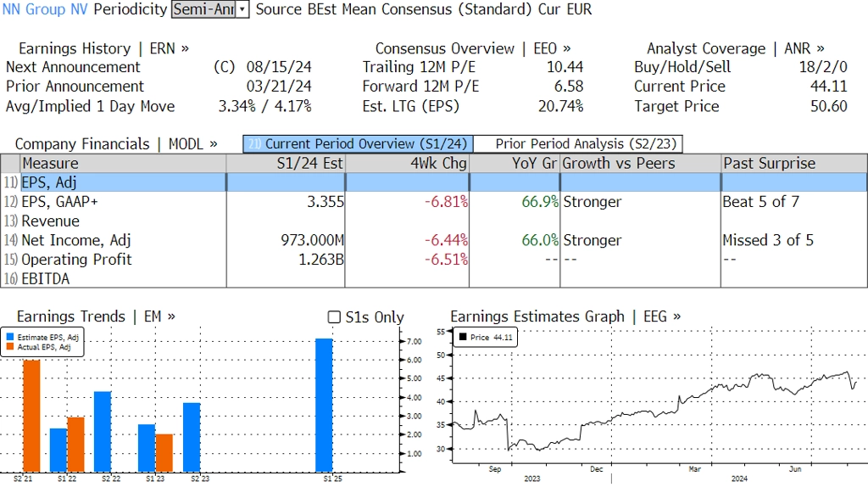The width and height of the screenshot is (868, 487).
Task: Click the Measure column header
Action: click(123, 164)
